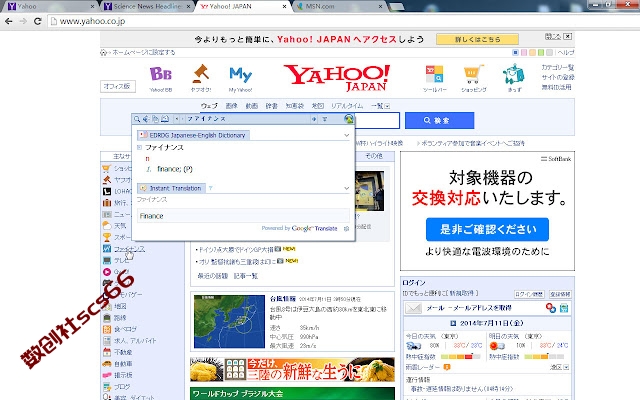640x400 pixels.
Task: Open the popup menu dropdown icon
Action: coord(325,119)
